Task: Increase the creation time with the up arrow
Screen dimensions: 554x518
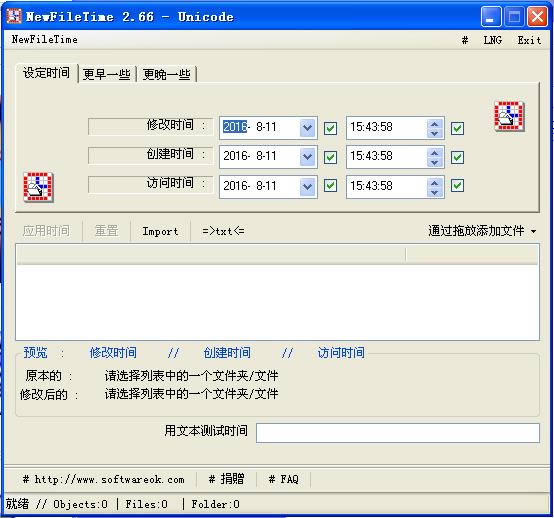Action: [x=435, y=153]
